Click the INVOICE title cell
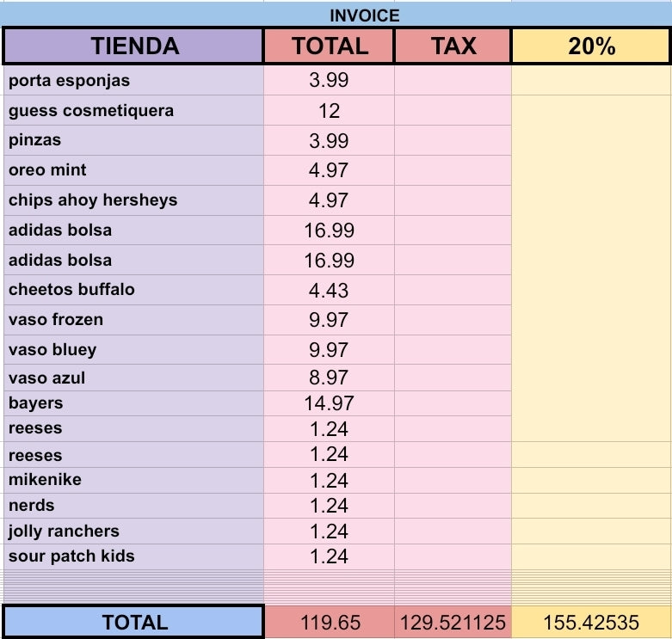This screenshot has width=672, height=639. click(x=364, y=15)
